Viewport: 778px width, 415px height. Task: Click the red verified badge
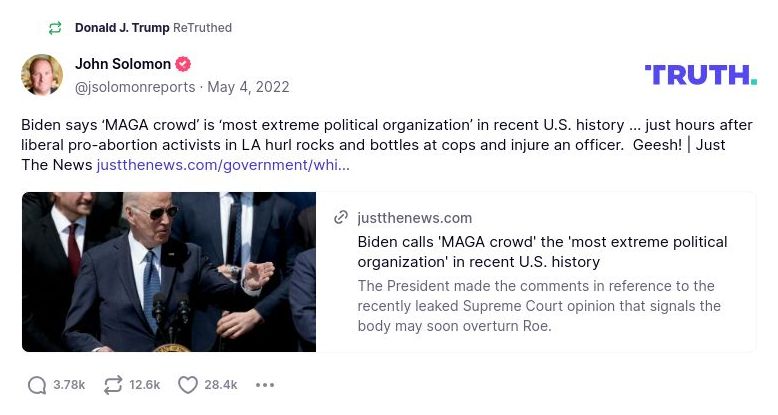(183, 65)
